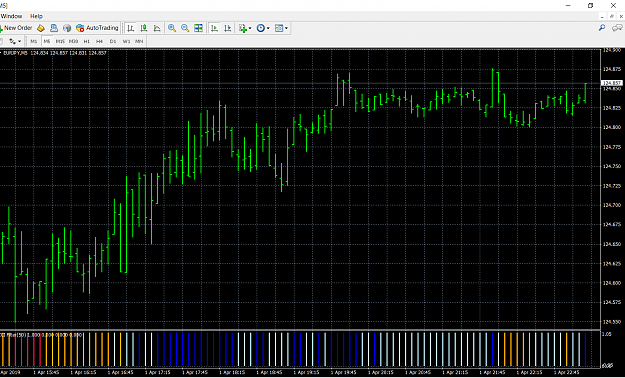Select the H4 timeframe
The width and height of the screenshot is (625, 378).
click(100, 41)
